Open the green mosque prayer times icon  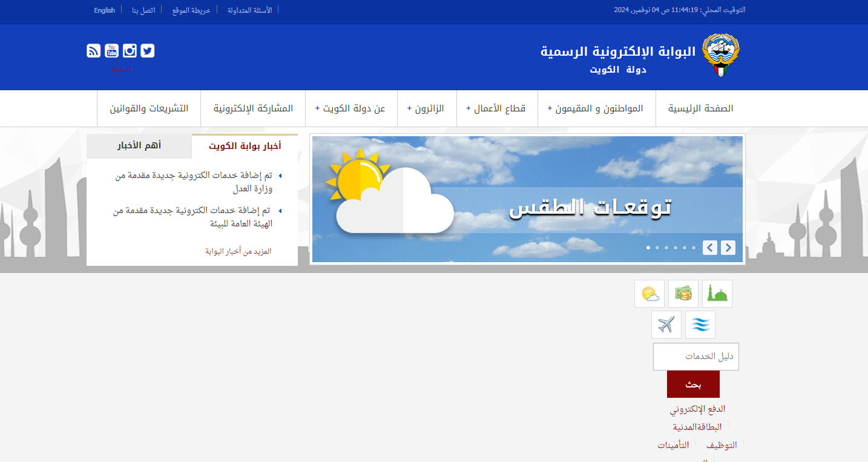[x=717, y=294]
